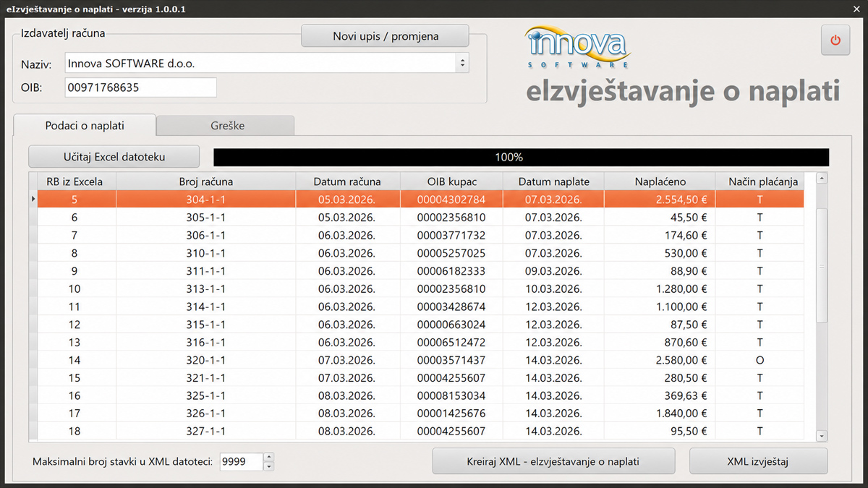The image size is (868, 488).
Task: Click the 9999 max items field
Action: pyautogui.click(x=241, y=461)
